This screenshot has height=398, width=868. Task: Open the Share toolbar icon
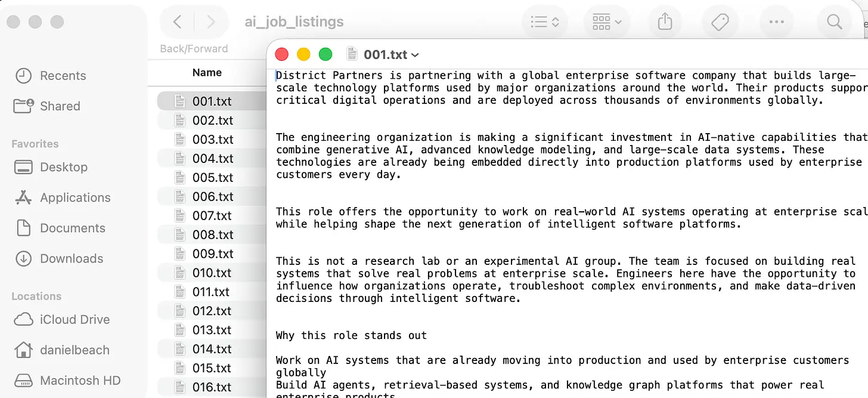[665, 22]
